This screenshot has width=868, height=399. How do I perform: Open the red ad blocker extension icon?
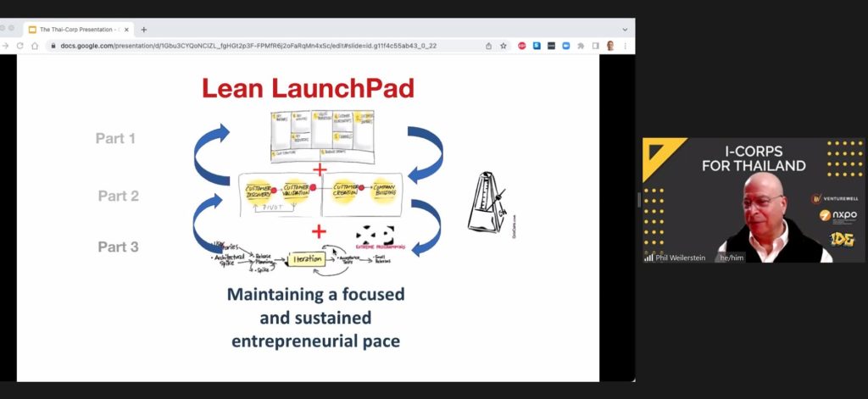pyautogui.click(x=522, y=46)
